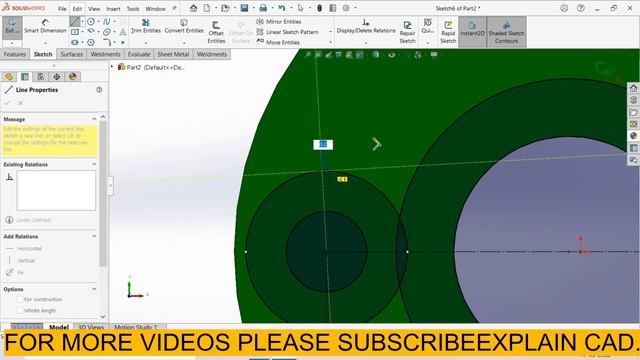The width and height of the screenshot is (640, 360).
Task: Open the FeatureManager design tree tab
Action: click(9, 76)
